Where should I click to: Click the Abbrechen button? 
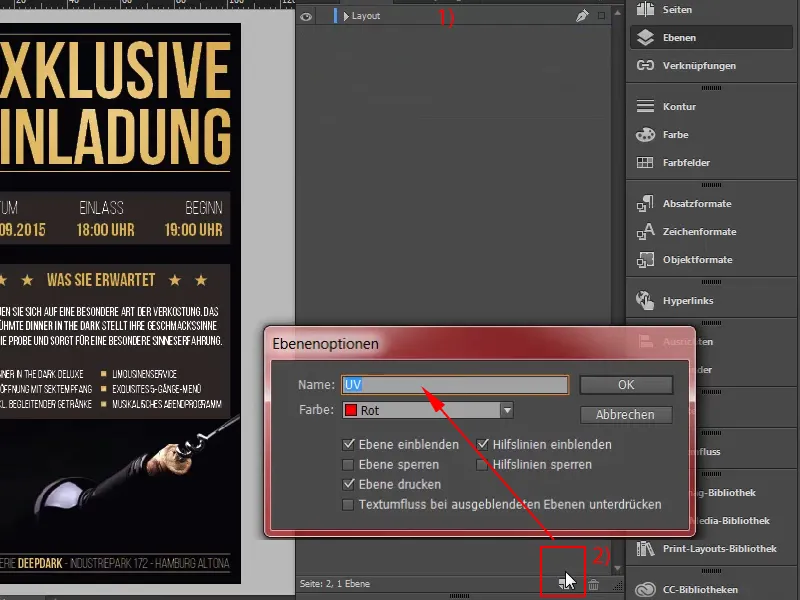(x=626, y=415)
